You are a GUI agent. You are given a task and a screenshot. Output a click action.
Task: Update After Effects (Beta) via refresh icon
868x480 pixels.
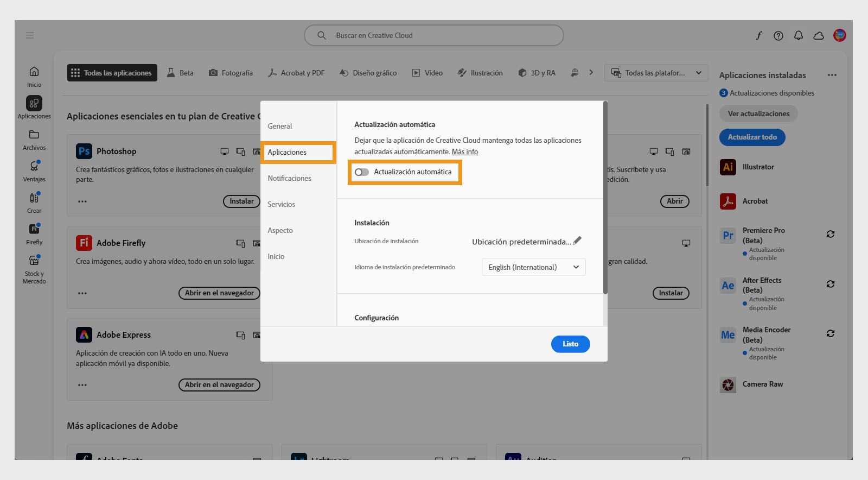(x=831, y=284)
